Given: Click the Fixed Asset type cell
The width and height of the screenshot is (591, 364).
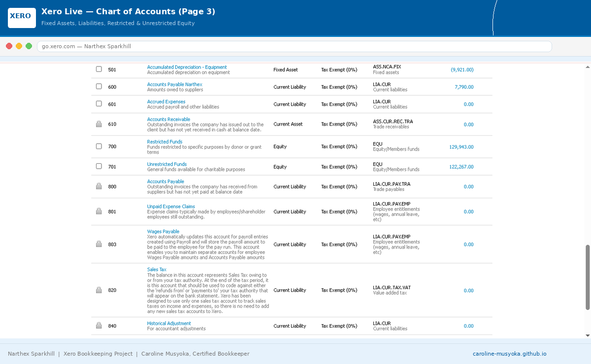Looking at the screenshot, I should [x=286, y=70].
